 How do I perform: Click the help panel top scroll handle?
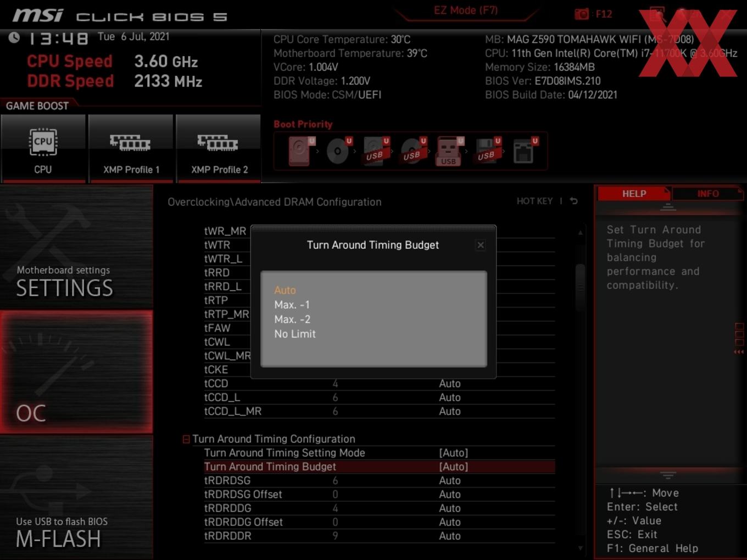[668, 208]
